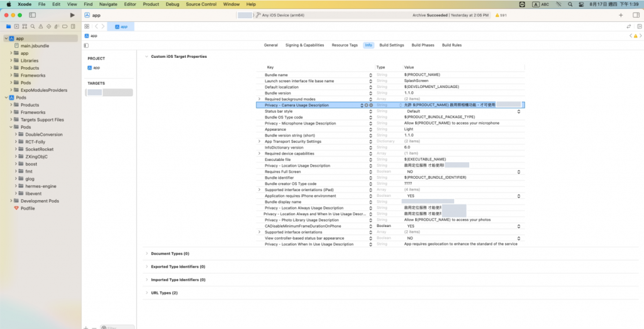
Task: Click the blue app editor tab
Action: click(121, 26)
